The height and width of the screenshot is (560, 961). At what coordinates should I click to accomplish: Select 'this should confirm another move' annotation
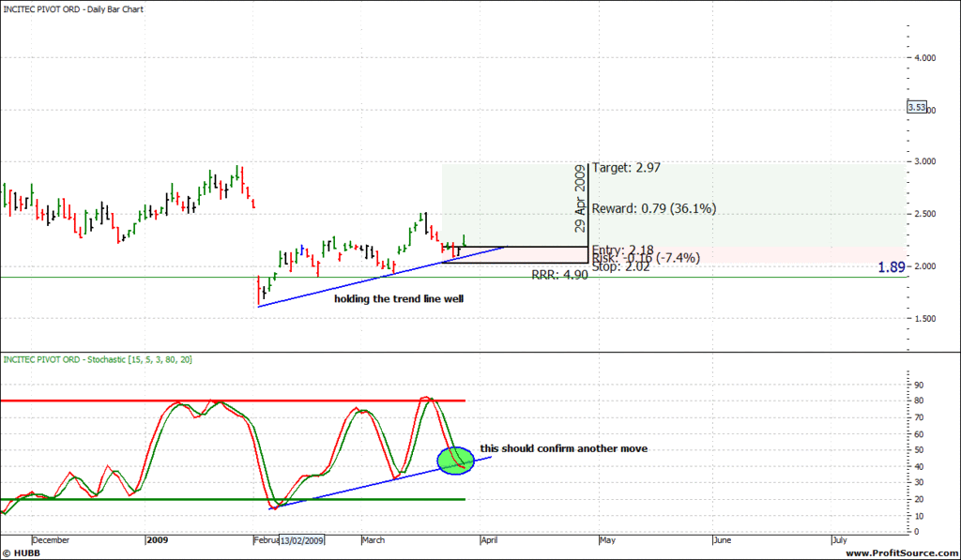(564, 448)
